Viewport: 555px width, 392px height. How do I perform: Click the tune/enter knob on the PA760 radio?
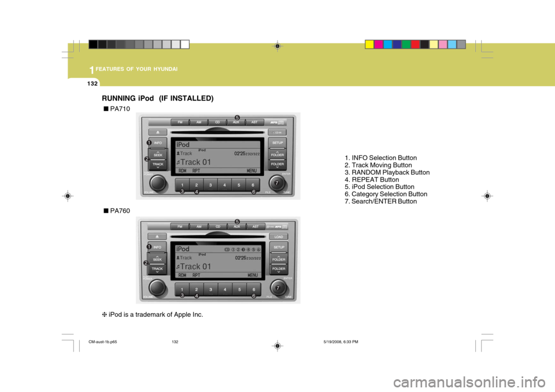click(278, 288)
